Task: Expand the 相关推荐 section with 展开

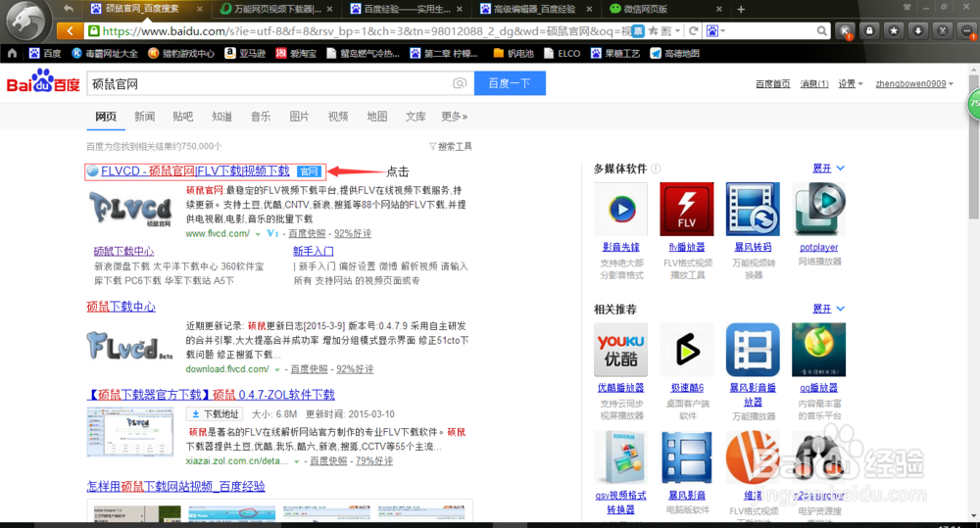Action: (x=829, y=309)
